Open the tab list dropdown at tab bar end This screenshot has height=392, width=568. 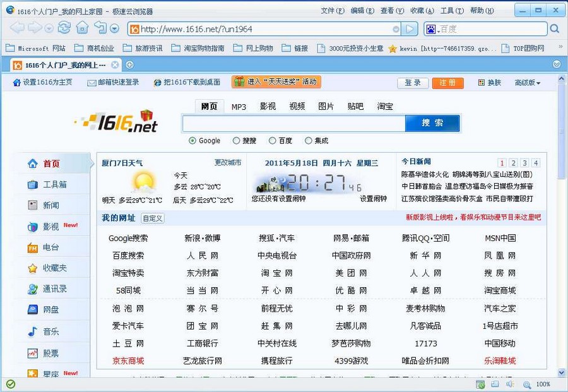(x=557, y=64)
